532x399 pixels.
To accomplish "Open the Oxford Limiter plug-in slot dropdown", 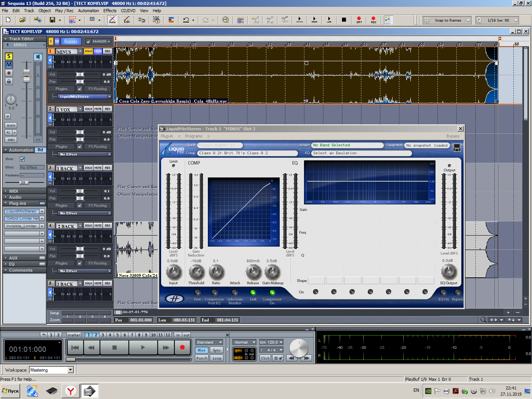I will [x=42, y=218].
